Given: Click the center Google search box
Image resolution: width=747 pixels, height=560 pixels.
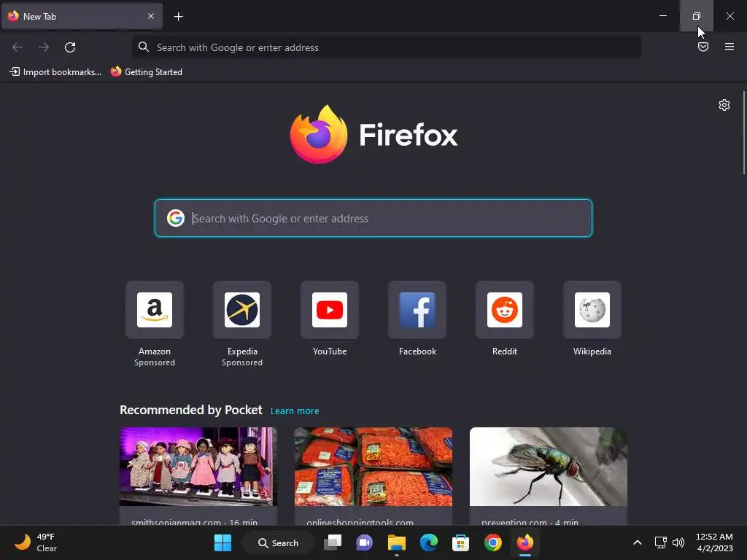Looking at the screenshot, I should click(x=373, y=218).
